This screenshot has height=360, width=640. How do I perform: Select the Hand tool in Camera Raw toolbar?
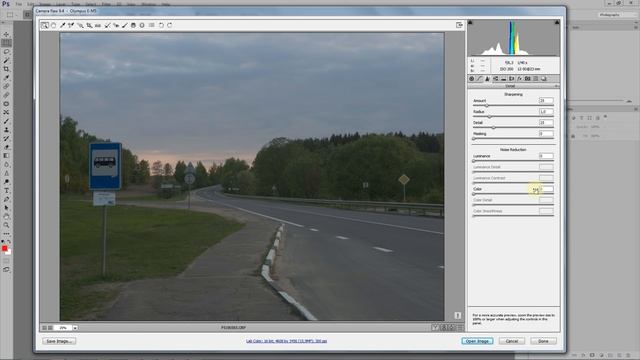(x=53, y=25)
